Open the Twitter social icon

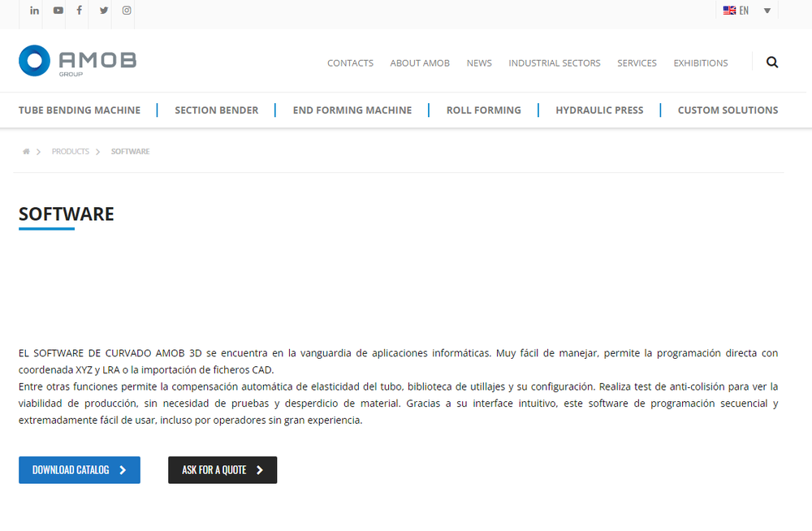104,11
